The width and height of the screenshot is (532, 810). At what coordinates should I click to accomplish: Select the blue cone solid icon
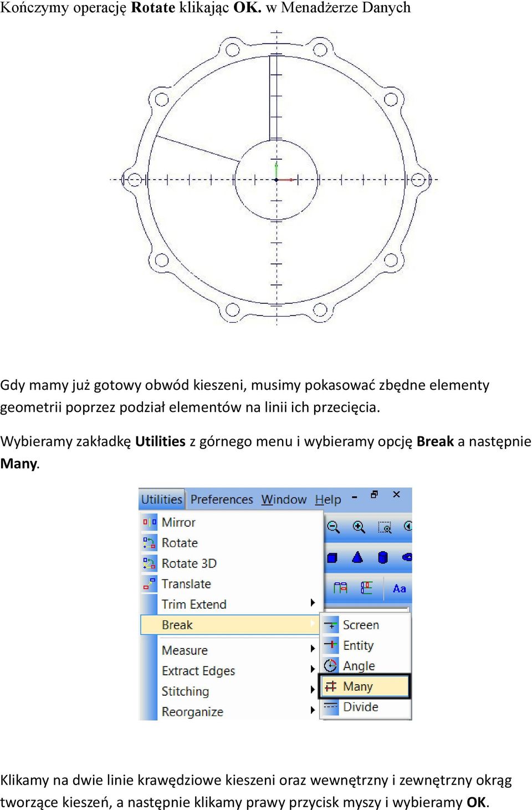[x=357, y=557]
